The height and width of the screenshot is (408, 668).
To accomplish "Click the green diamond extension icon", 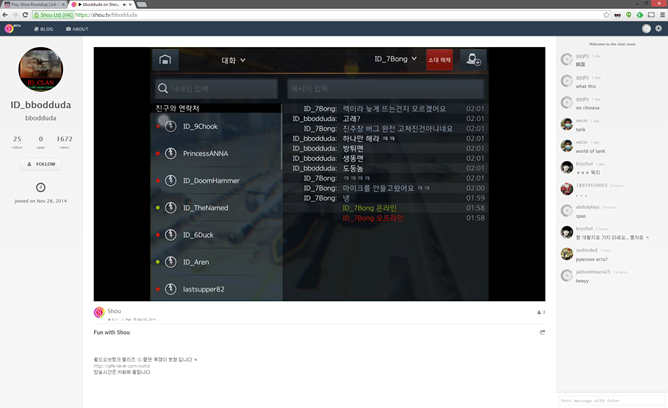I will tap(640, 15).
